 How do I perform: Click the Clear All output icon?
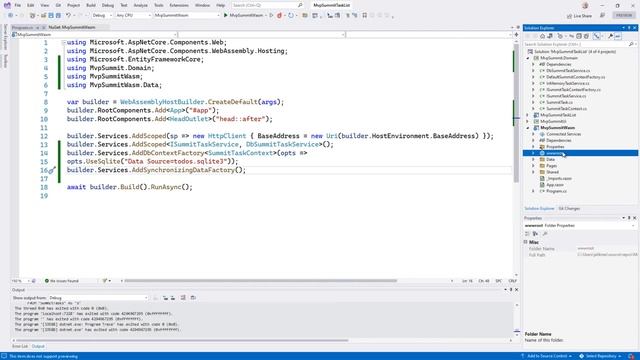tap(183, 298)
